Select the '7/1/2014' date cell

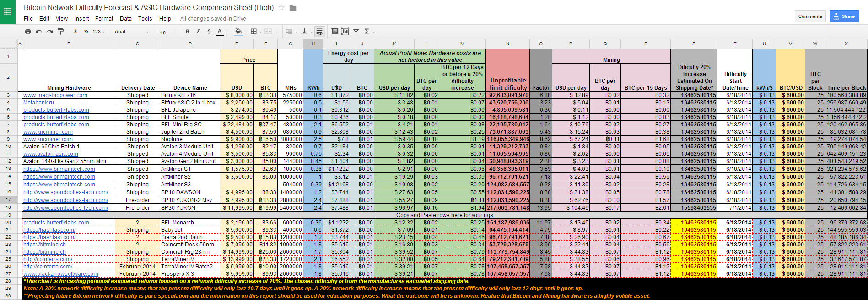pyautogui.click(x=735, y=208)
